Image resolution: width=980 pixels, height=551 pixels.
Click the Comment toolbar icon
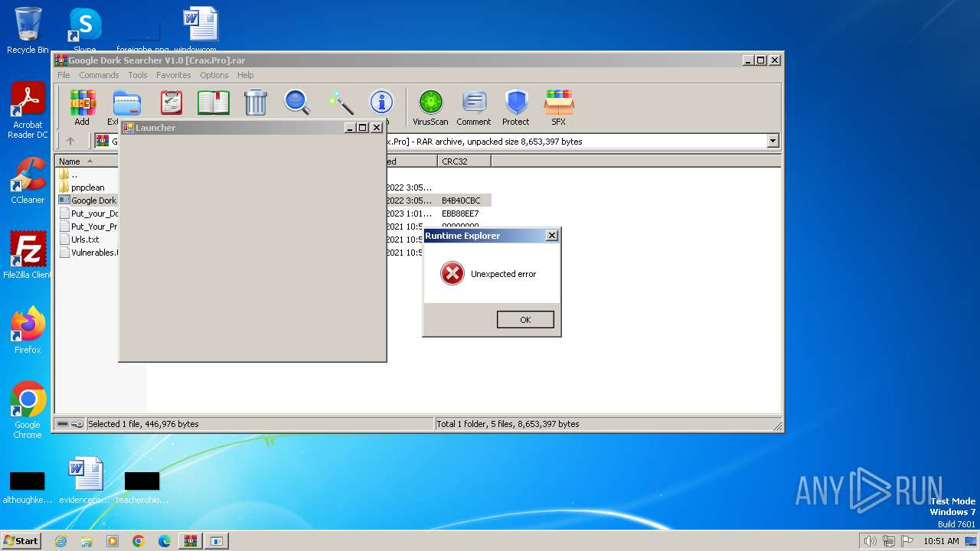[474, 107]
